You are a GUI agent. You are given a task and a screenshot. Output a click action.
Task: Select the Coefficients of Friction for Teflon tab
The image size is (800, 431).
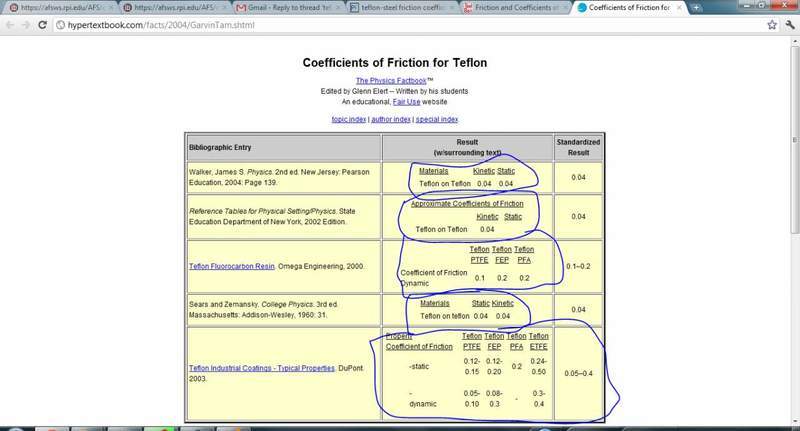pyautogui.click(x=630, y=8)
